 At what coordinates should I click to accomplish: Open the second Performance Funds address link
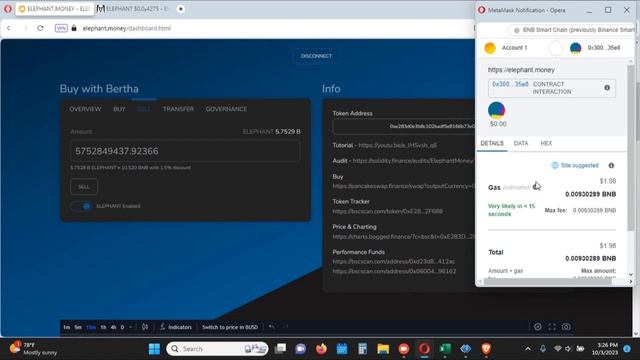click(x=394, y=271)
